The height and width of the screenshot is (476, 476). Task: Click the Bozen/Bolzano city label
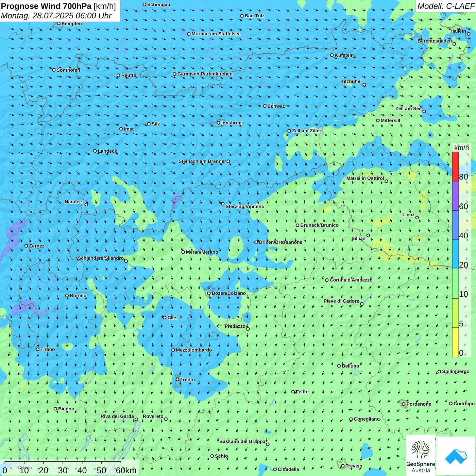coord(228,293)
